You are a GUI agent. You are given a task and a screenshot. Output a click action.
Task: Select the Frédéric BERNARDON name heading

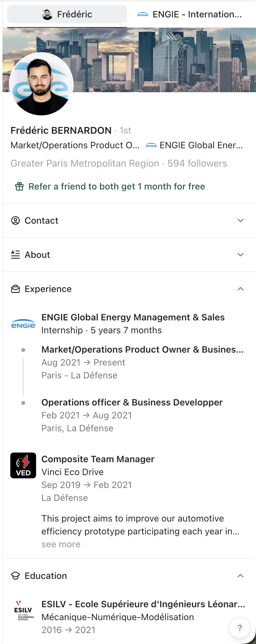tap(61, 130)
